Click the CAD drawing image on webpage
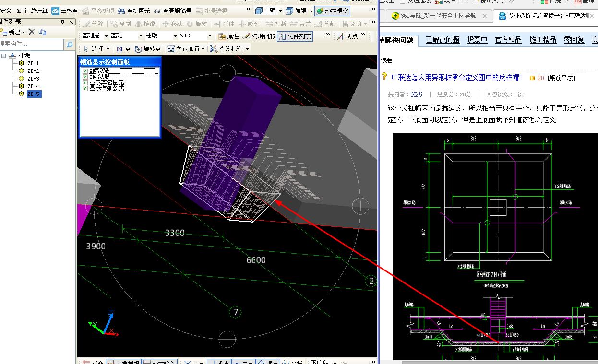Image resolution: width=598 pixels, height=364 pixels. click(495, 247)
